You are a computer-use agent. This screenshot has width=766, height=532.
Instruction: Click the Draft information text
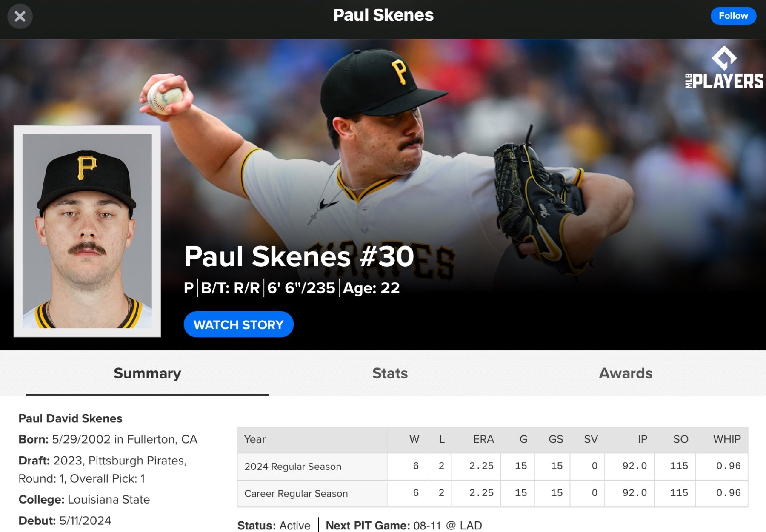[103, 469]
